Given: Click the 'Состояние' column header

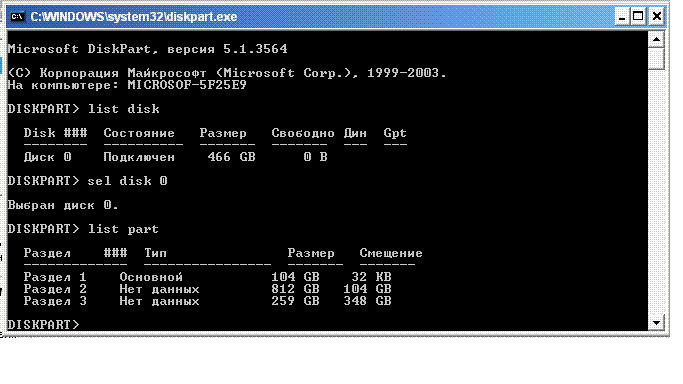Looking at the screenshot, I should click(x=139, y=133).
